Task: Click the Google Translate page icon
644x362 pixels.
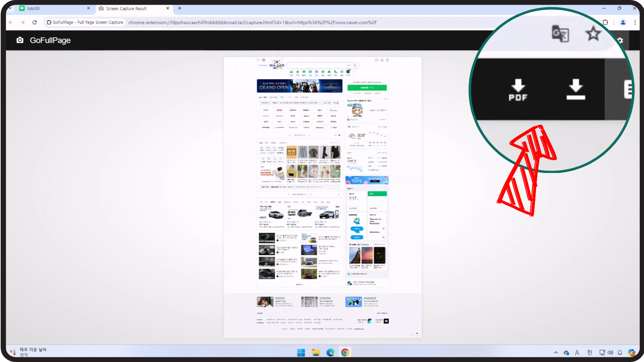Action: coord(560,34)
